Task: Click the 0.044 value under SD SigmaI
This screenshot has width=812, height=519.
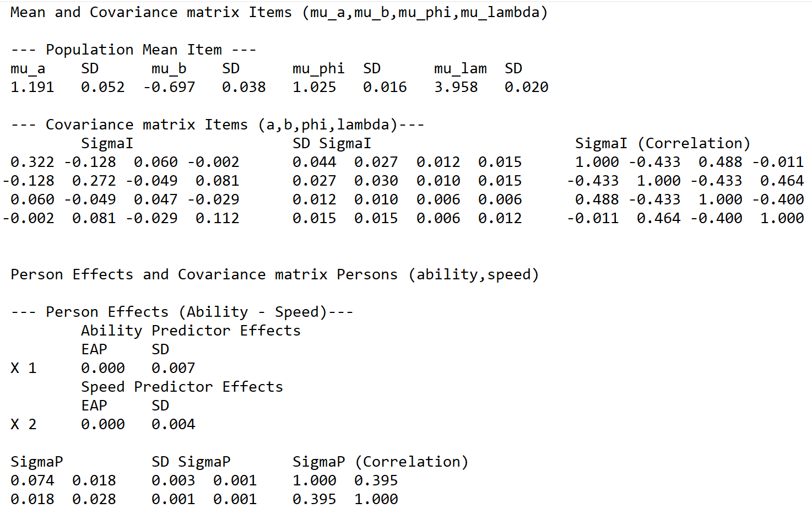Action: click(314, 162)
